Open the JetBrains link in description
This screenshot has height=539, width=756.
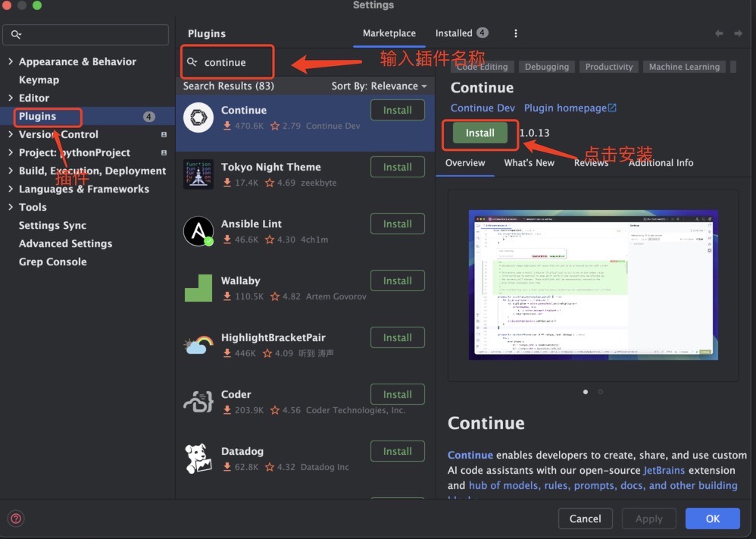click(664, 470)
